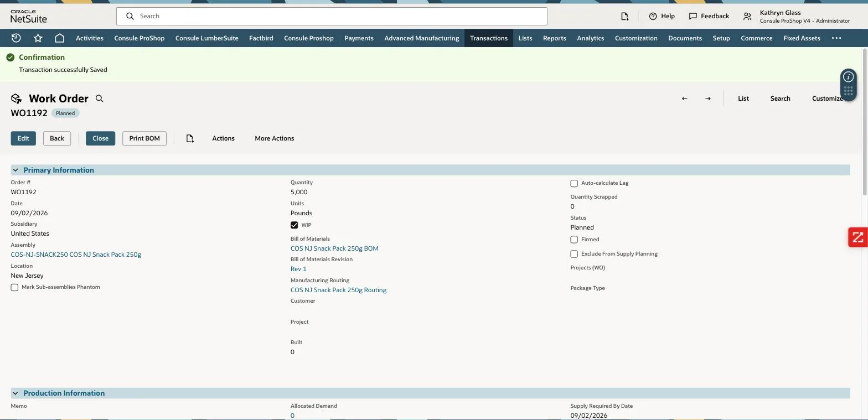Screen dimensions: 868x420
Task: Click the Planned status badge
Action: 65,113
